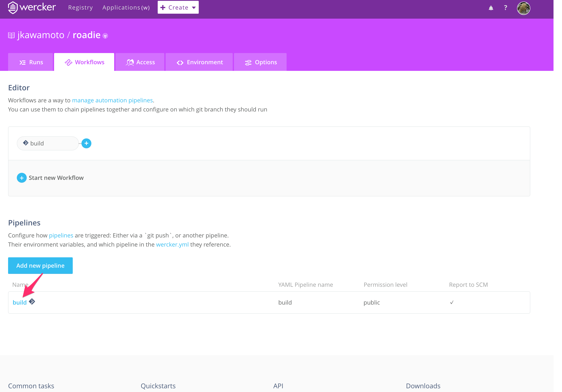Open the build pipeline link

pyautogui.click(x=19, y=302)
